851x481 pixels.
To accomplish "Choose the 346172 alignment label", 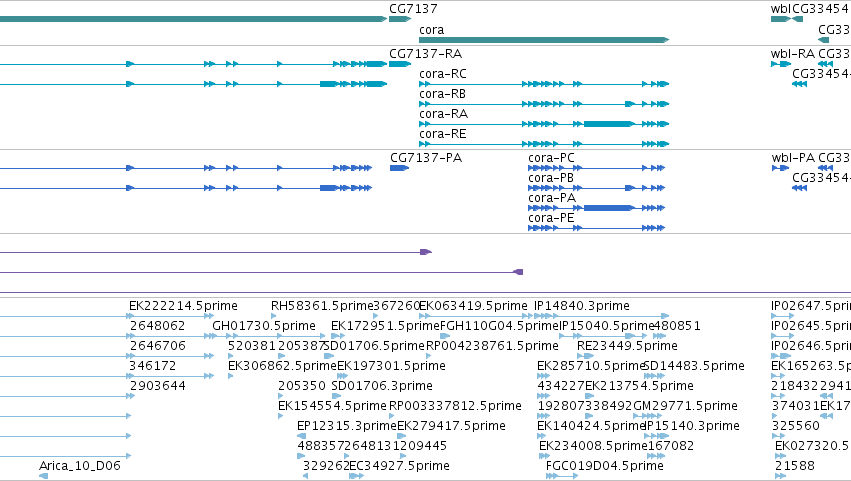I will (153, 366).
